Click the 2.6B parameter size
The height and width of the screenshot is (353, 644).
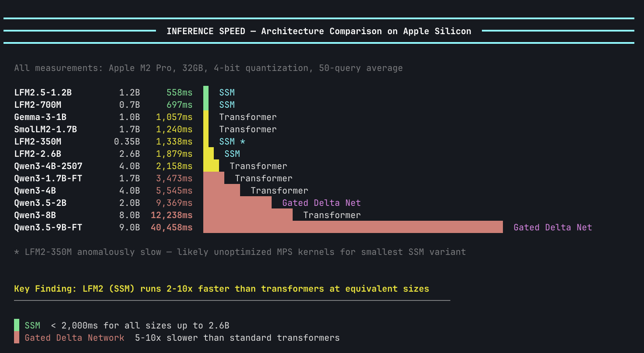[x=130, y=154]
